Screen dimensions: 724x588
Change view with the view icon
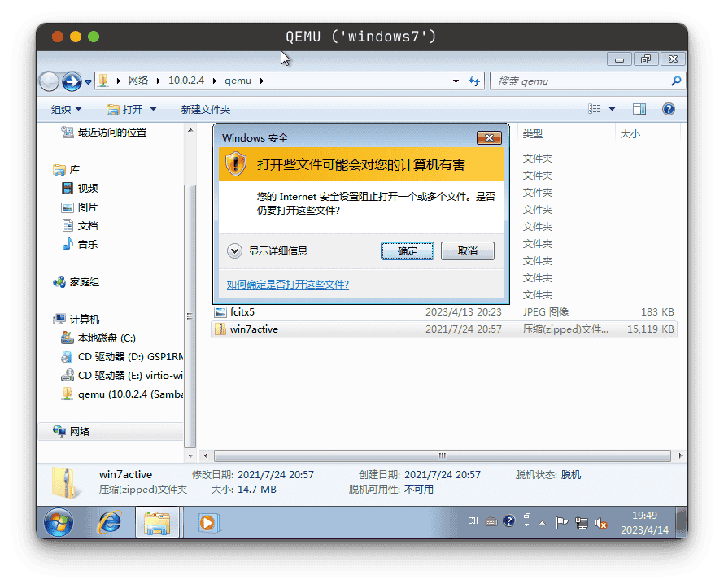click(x=595, y=109)
